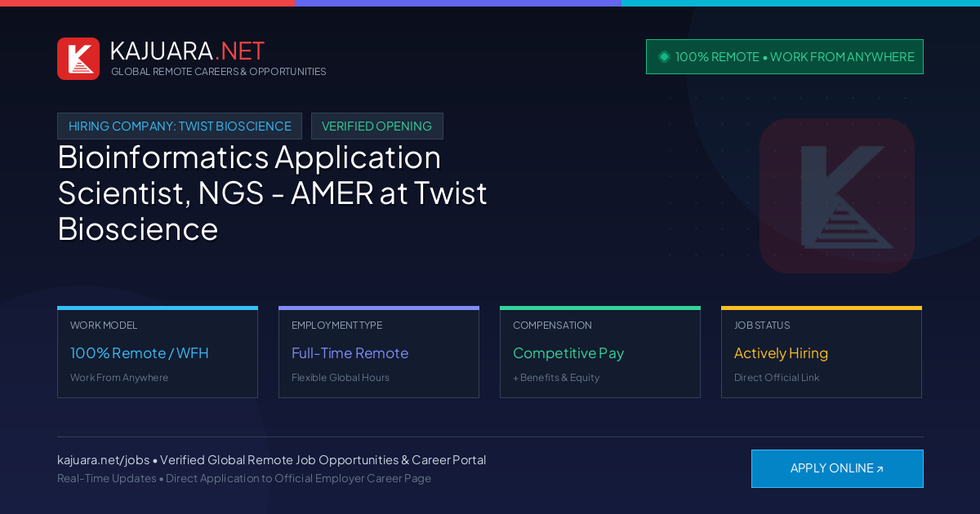This screenshot has width=980, height=514.
Task: Open the Compensation card
Action: pyautogui.click(x=600, y=352)
